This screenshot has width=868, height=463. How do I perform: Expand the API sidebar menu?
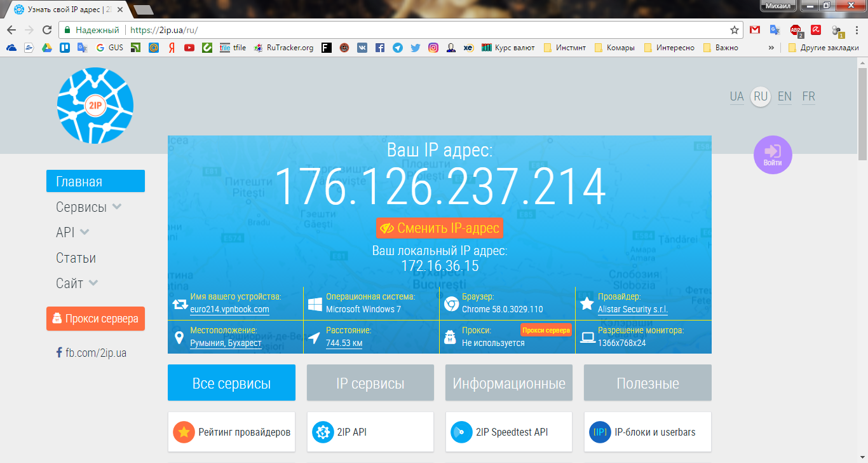point(72,232)
